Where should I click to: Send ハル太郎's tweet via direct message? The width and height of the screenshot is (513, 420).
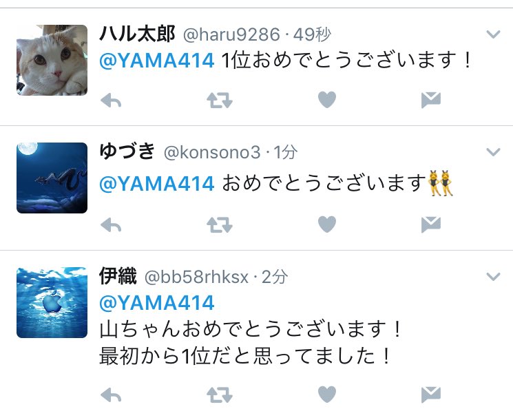click(x=431, y=100)
